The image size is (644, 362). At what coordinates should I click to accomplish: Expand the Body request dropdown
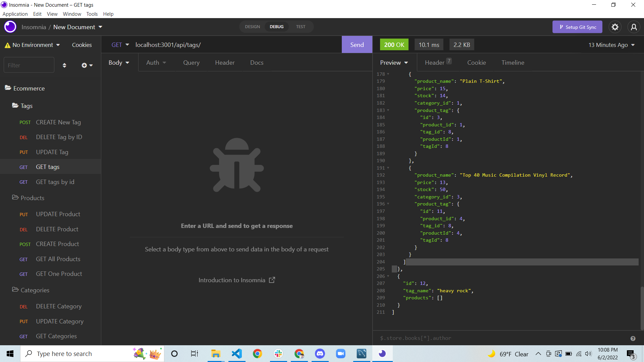118,62
